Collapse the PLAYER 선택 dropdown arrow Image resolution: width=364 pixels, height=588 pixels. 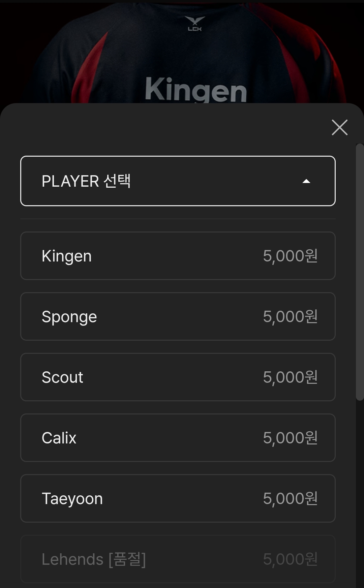click(x=306, y=181)
